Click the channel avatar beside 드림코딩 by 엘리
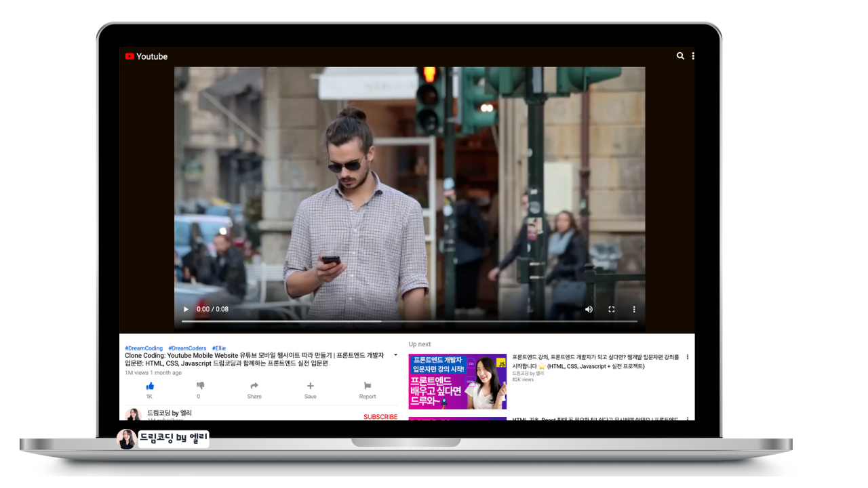This screenshot has height=488, width=868. click(133, 414)
